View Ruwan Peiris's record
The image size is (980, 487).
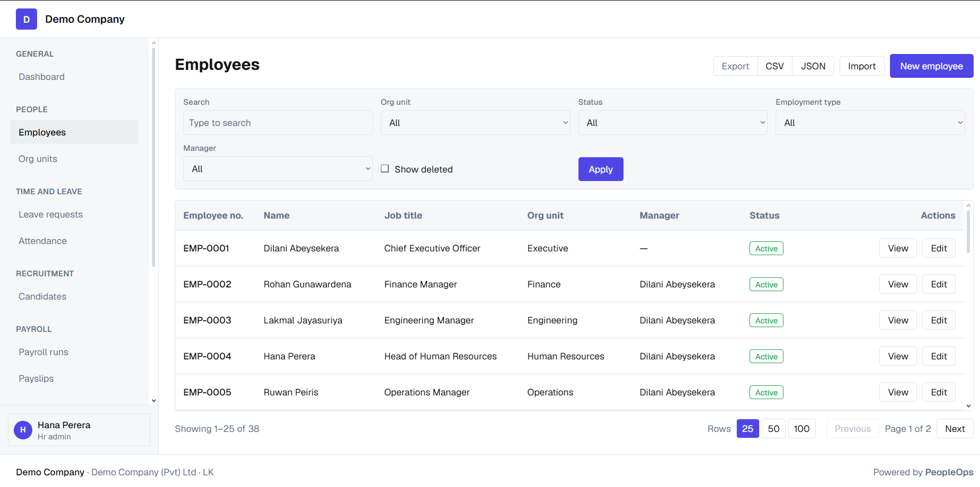898,392
